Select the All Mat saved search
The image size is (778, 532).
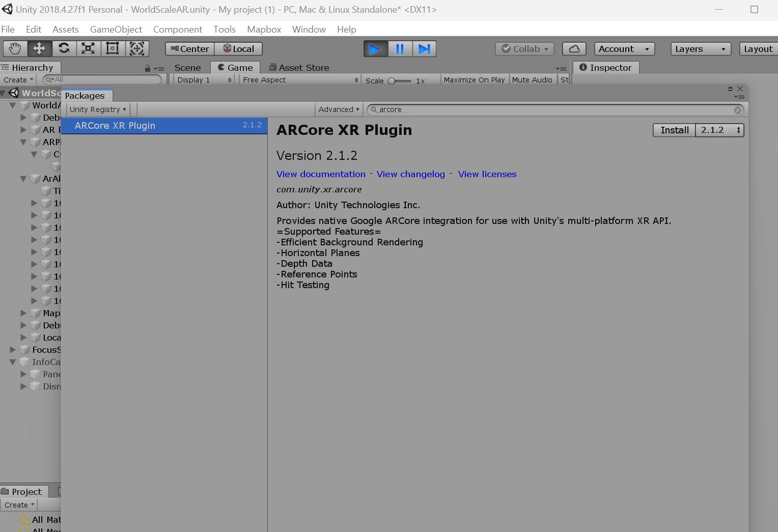point(40,520)
